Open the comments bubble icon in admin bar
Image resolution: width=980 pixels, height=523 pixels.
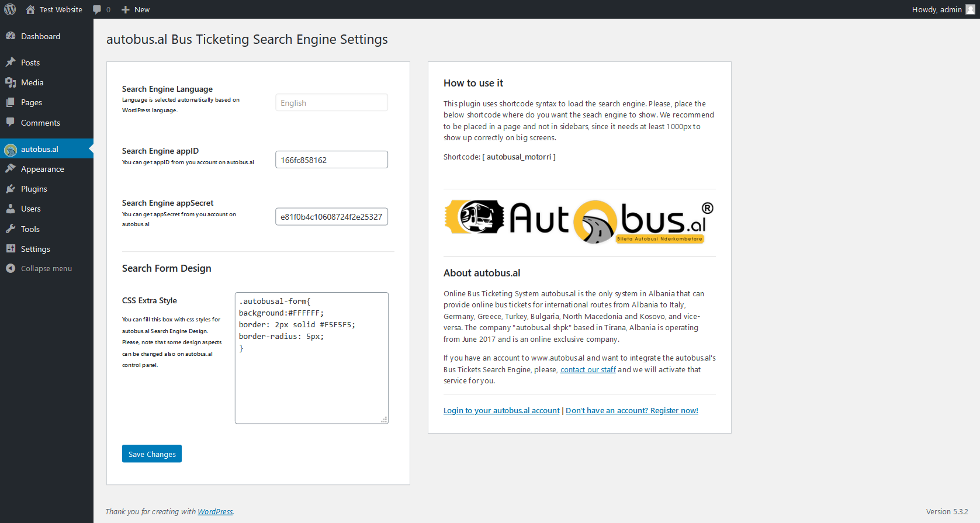click(97, 9)
